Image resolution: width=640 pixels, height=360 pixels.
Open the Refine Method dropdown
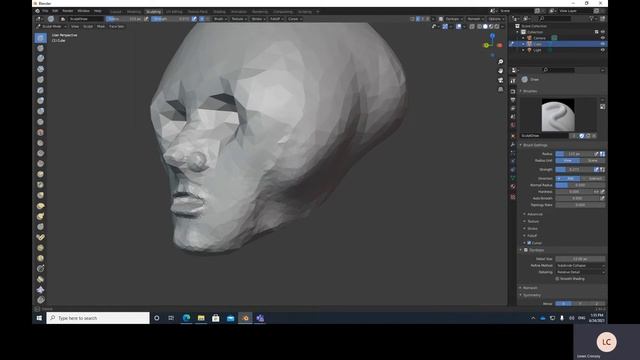tap(580, 266)
